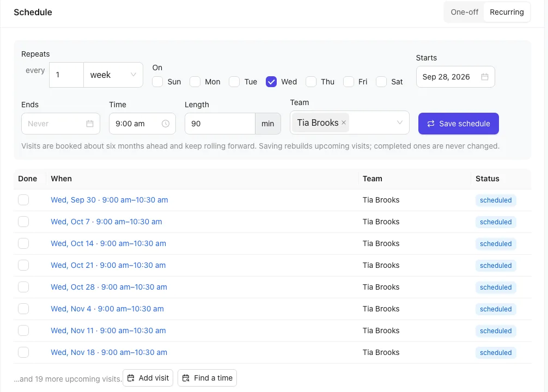
Task: Click Tia Brooks in the Oct 7 row
Action: click(x=381, y=222)
